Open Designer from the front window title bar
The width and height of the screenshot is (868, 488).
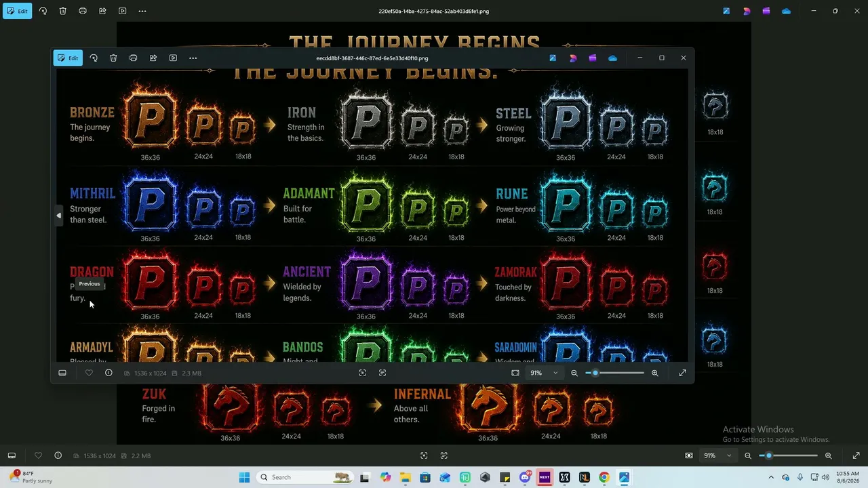pos(573,58)
